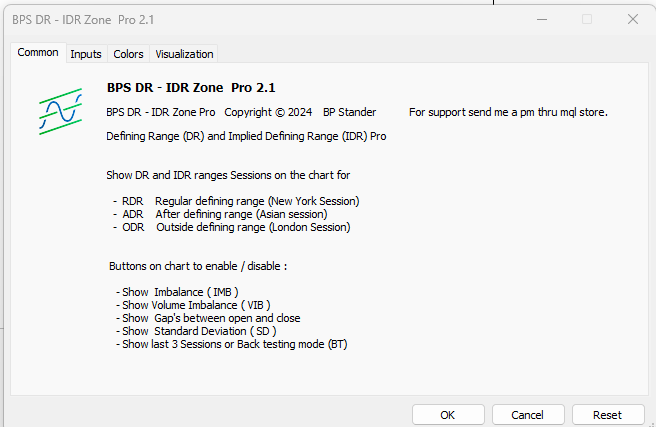Click the ODR Outside defining range line
This screenshot has height=427, width=656.
pos(232,227)
